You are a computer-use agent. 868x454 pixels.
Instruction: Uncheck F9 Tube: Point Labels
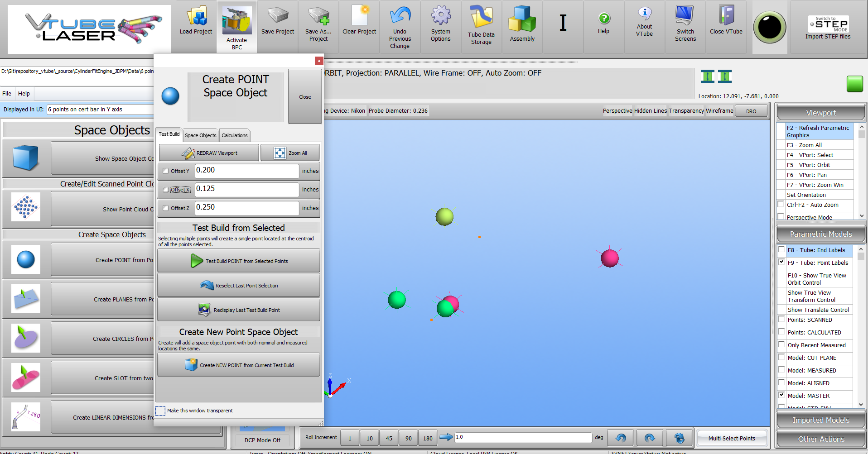point(781,262)
